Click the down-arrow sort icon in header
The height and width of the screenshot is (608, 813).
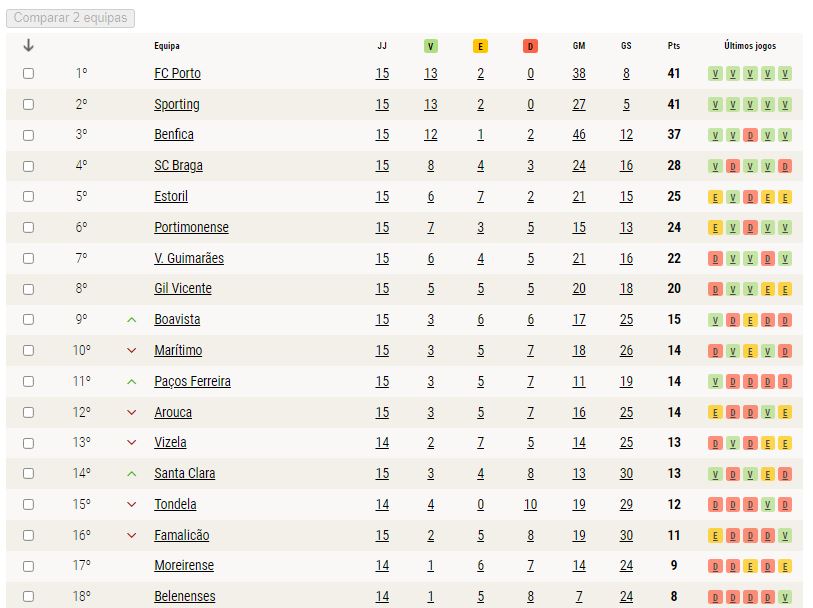pos(29,46)
